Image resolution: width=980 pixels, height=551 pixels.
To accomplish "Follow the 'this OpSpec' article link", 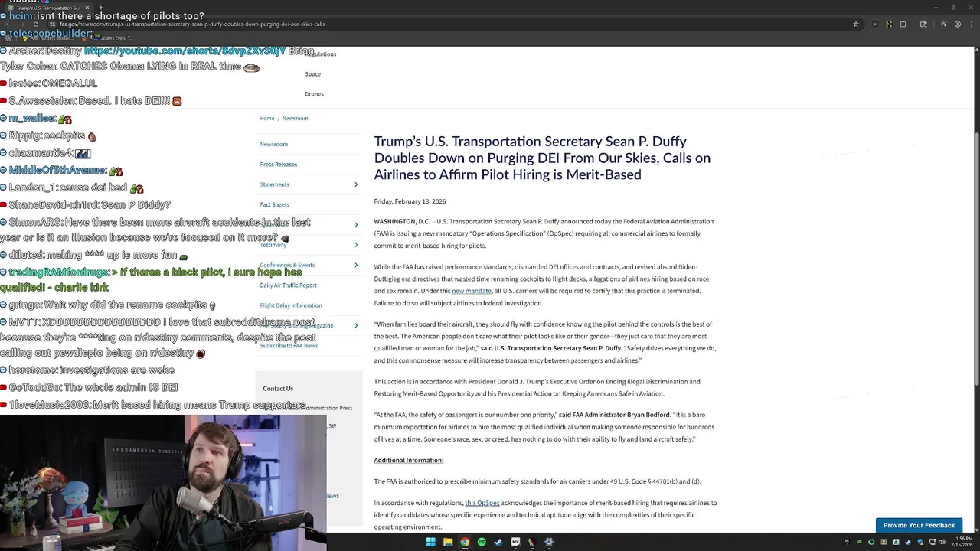I will click(482, 503).
